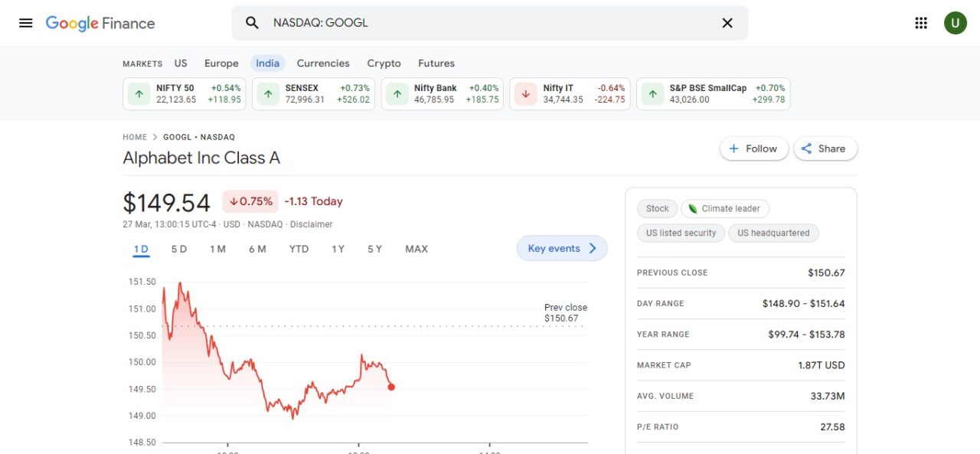Screen dimensions: 980x454
Task: Select the 1Y chart range
Action: click(x=338, y=249)
